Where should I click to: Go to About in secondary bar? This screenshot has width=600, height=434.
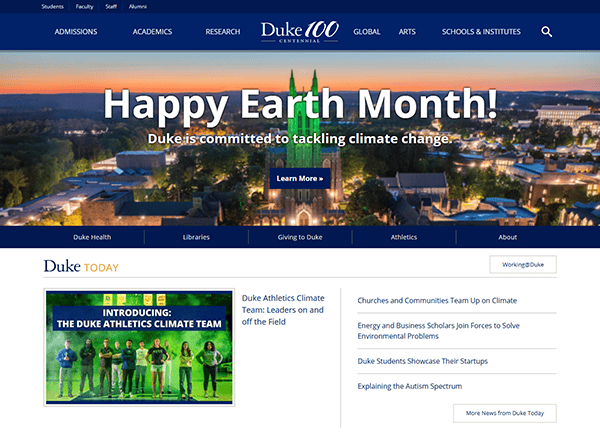click(507, 237)
